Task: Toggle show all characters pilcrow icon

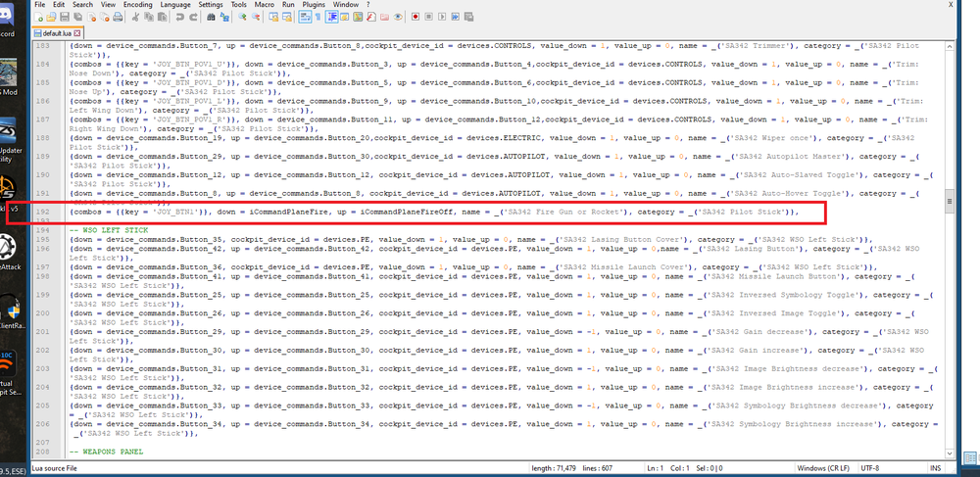Action: pyautogui.click(x=318, y=18)
